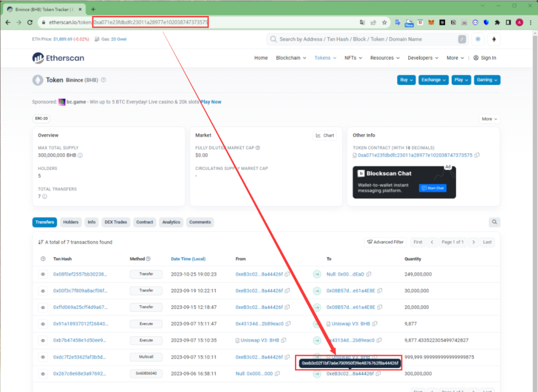Click the Ethereum network diamond icon
The width and height of the screenshot is (538, 392).
(494, 40)
